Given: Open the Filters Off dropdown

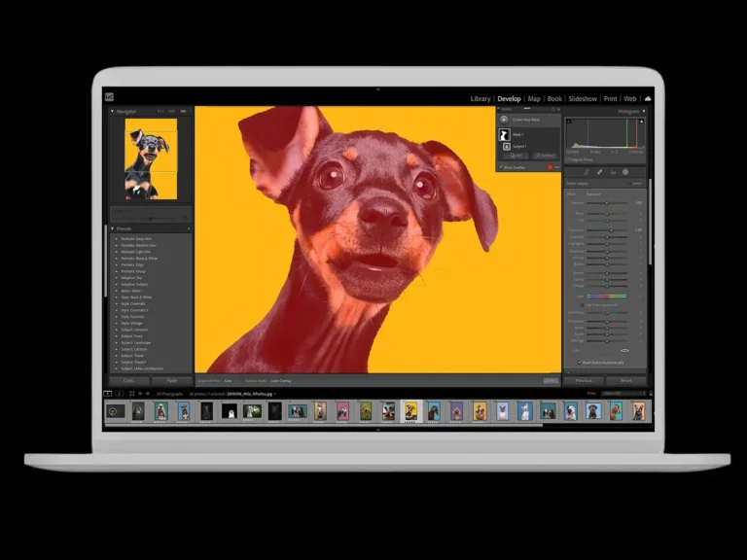Looking at the screenshot, I should [x=623, y=394].
